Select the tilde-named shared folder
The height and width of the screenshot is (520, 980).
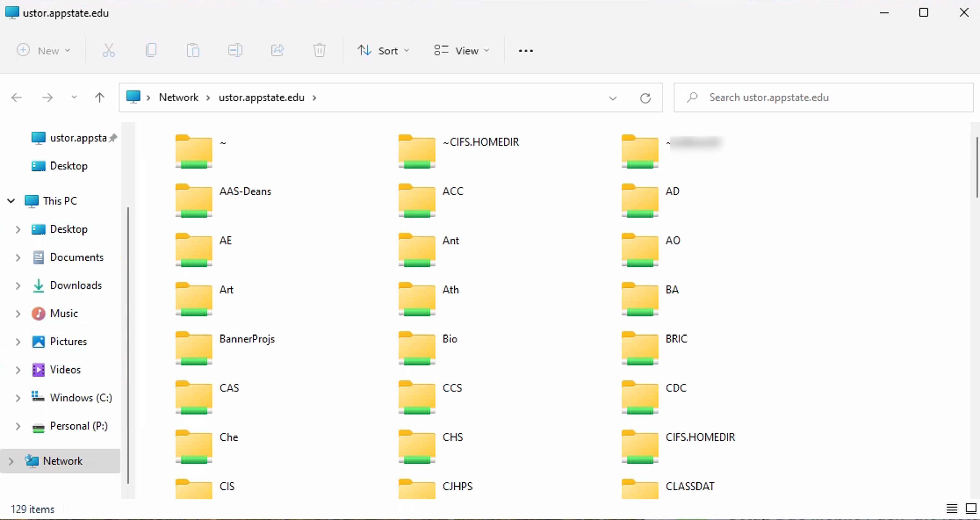tap(201, 151)
